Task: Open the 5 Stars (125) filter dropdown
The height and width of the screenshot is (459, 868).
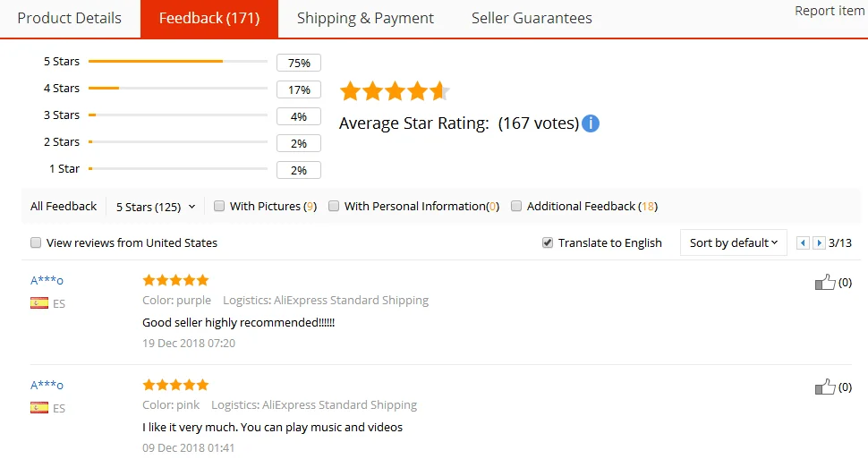Action: (x=156, y=207)
